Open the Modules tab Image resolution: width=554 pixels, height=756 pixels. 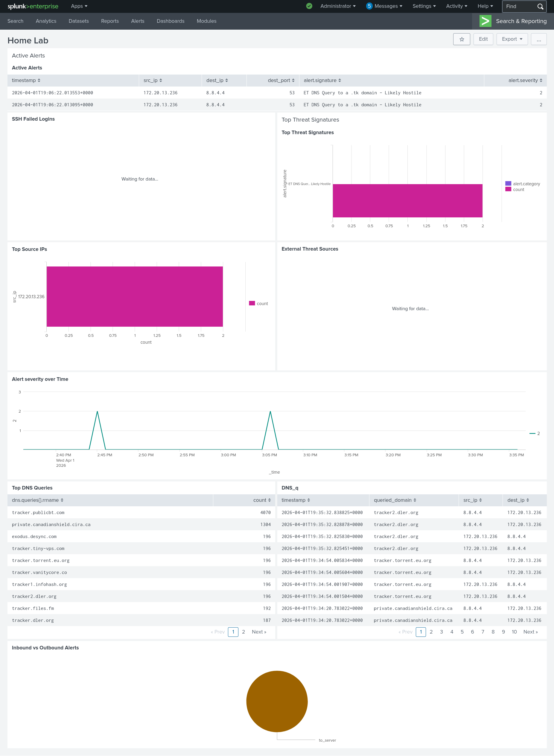click(x=207, y=21)
